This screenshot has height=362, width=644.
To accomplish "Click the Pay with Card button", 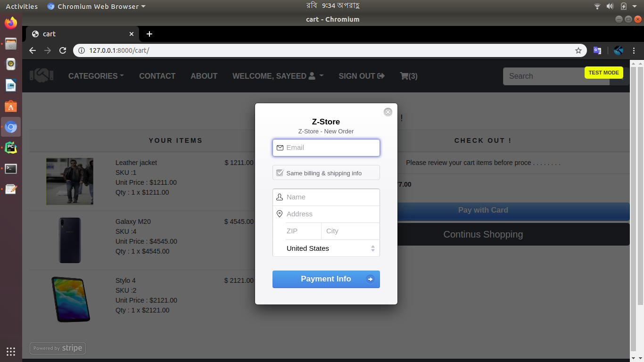I will (513, 210).
